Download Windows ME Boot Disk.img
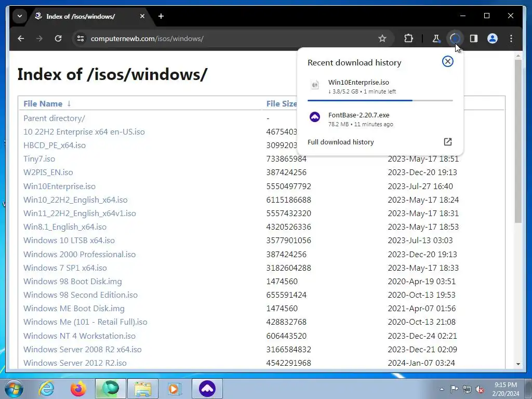The image size is (532, 399). pyautogui.click(x=74, y=309)
